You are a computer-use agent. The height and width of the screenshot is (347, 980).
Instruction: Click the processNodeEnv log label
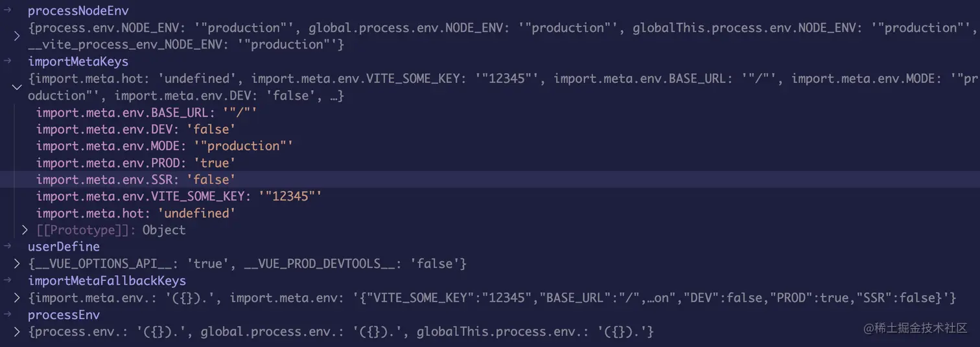(x=78, y=10)
